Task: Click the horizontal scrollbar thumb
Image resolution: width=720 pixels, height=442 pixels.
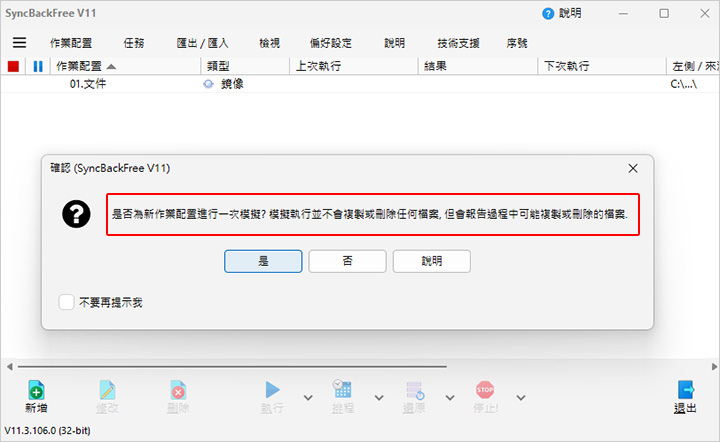Action: pyautogui.click(x=232, y=367)
